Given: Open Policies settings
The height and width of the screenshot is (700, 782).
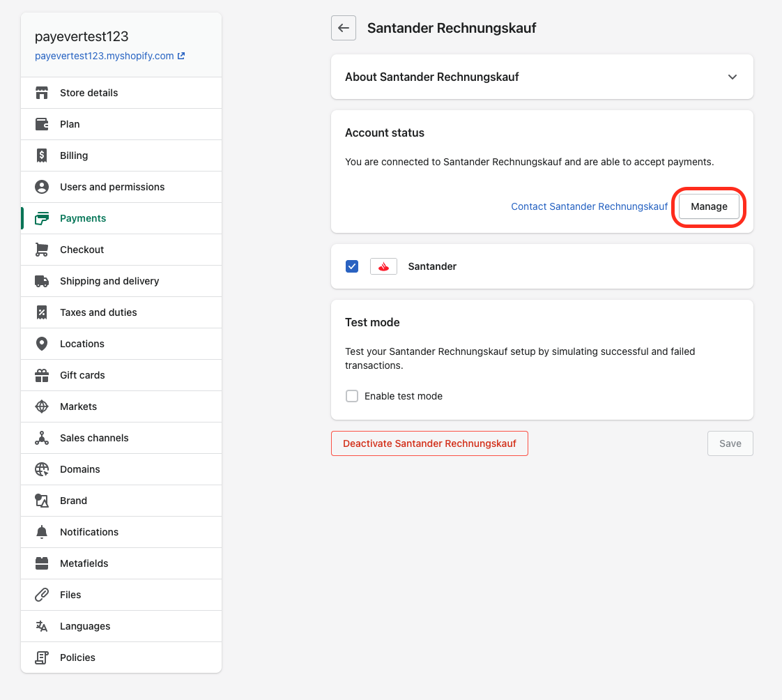Looking at the screenshot, I should tap(121, 657).
